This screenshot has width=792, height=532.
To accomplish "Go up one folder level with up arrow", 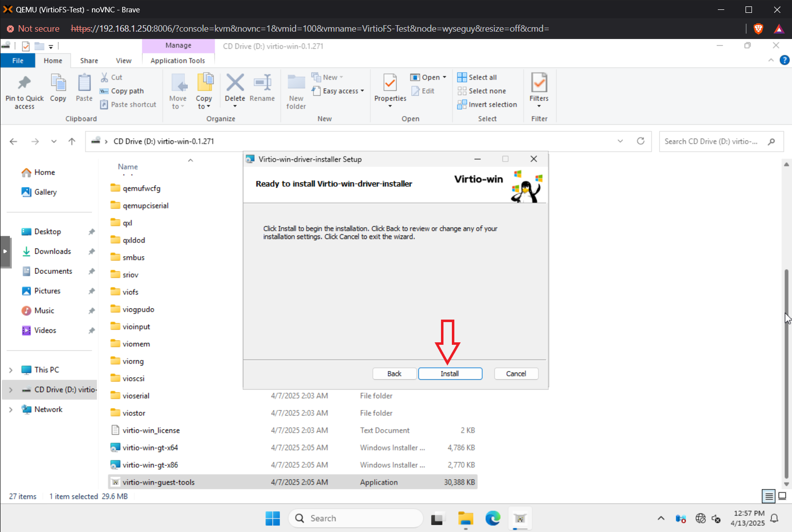I will [x=72, y=141].
